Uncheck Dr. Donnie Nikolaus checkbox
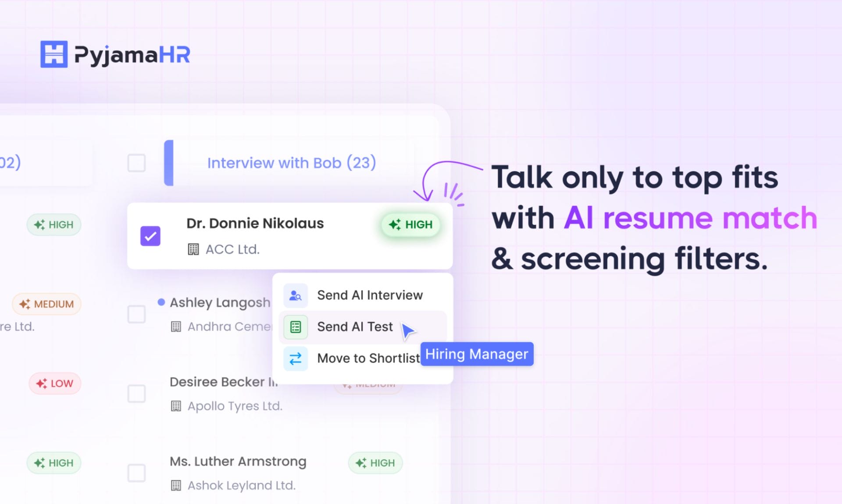The height and width of the screenshot is (504, 842). (x=150, y=236)
